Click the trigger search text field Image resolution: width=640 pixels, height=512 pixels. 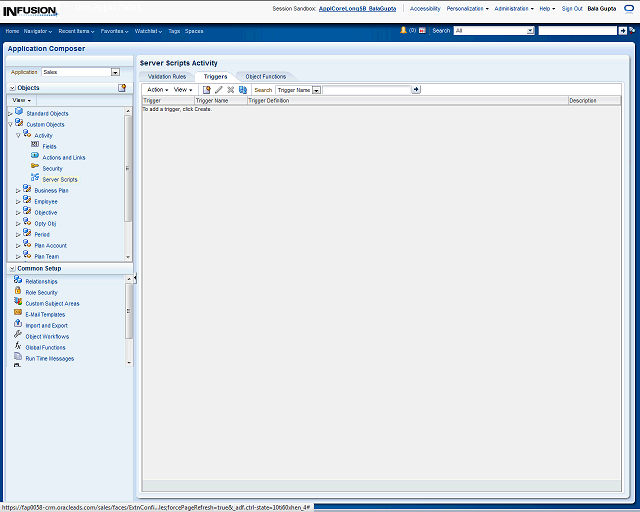[366, 90]
